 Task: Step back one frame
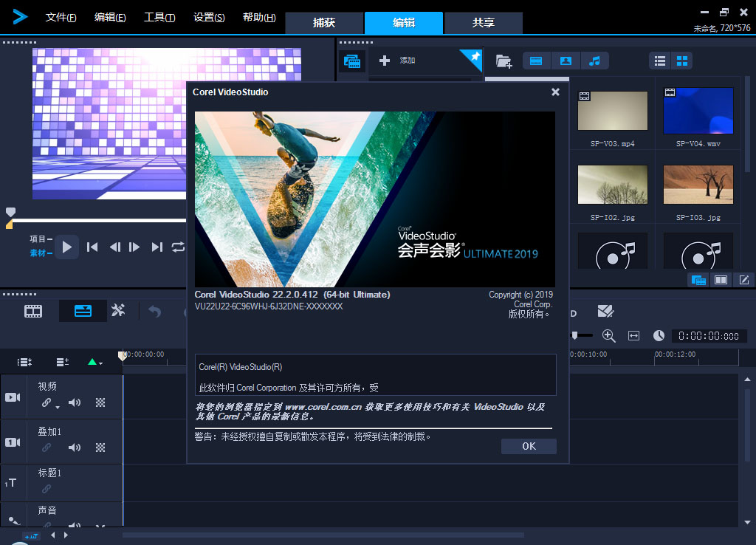click(x=114, y=247)
